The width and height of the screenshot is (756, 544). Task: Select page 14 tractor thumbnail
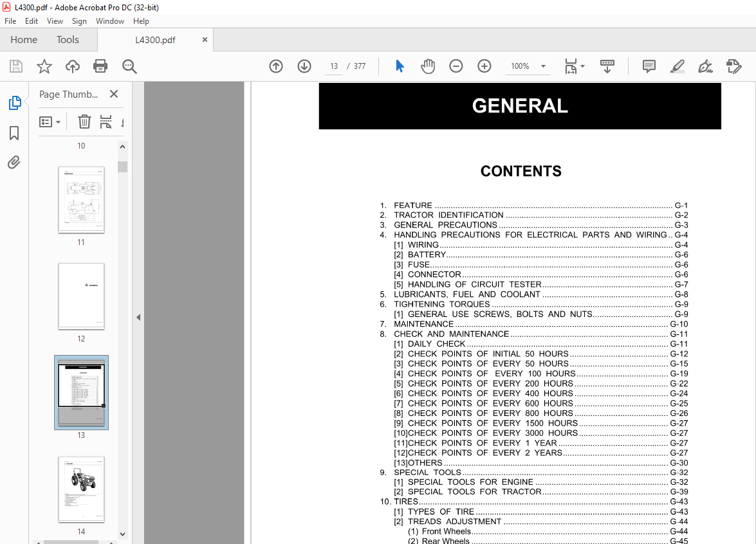[81, 489]
